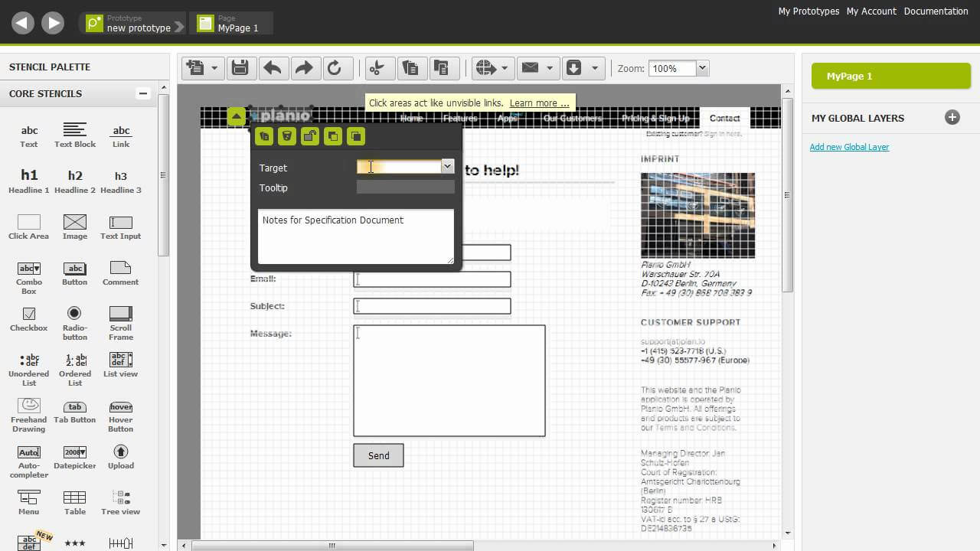Screen dimensions: 980x551
Task: Open the Zoom percentage dropdown
Action: click(x=702, y=68)
